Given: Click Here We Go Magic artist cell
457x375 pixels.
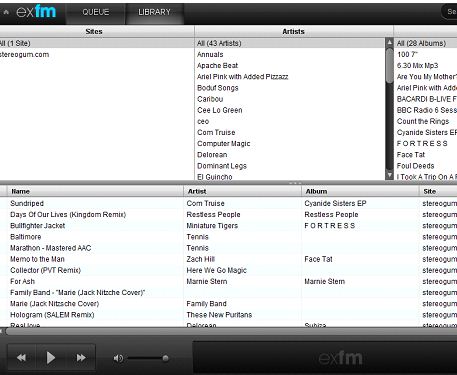Looking at the screenshot, I should pyautogui.click(x=217, y=270).
